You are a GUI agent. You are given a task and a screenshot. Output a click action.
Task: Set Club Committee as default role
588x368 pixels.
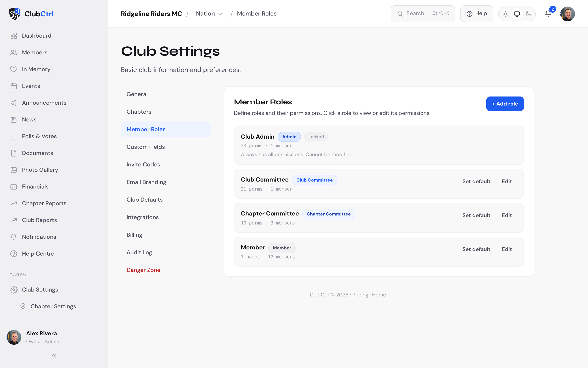click(x=476, y=181)
